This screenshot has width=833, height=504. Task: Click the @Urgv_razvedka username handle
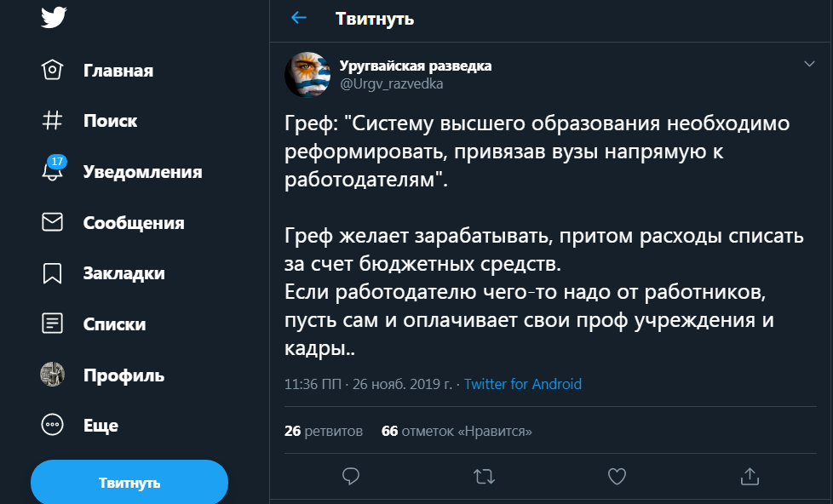pos(392,83)
